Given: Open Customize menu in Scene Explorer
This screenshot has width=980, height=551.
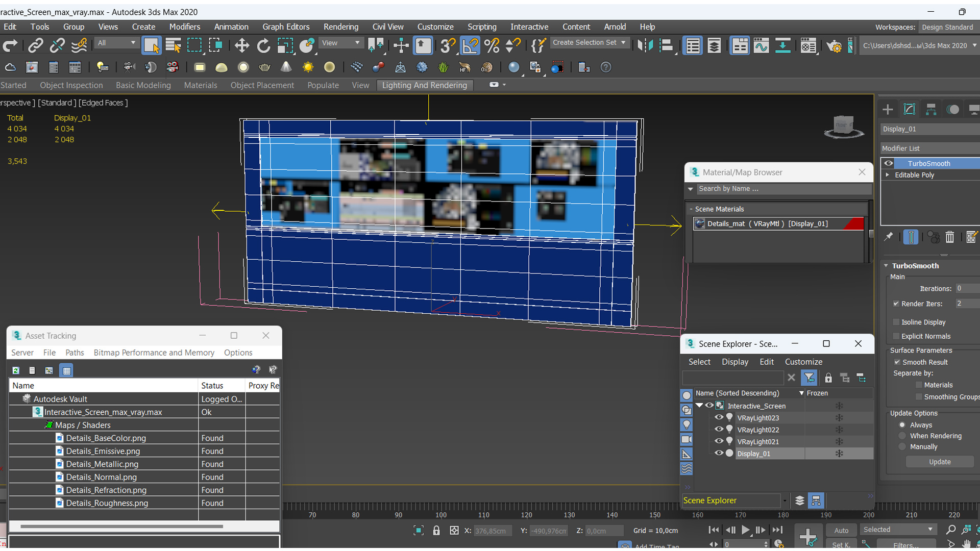Looking at the screenshot, I should tap(803, 362).
